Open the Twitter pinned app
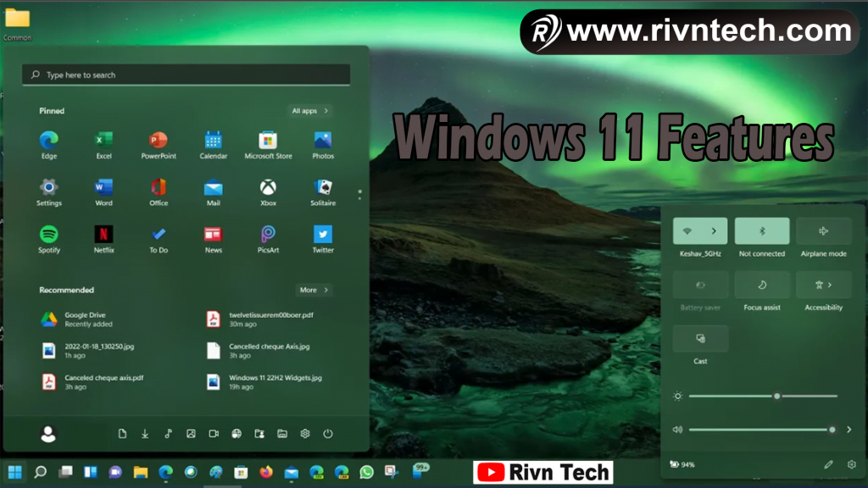Viewport: 868px width, 488px height. click(x=323, y=239)
